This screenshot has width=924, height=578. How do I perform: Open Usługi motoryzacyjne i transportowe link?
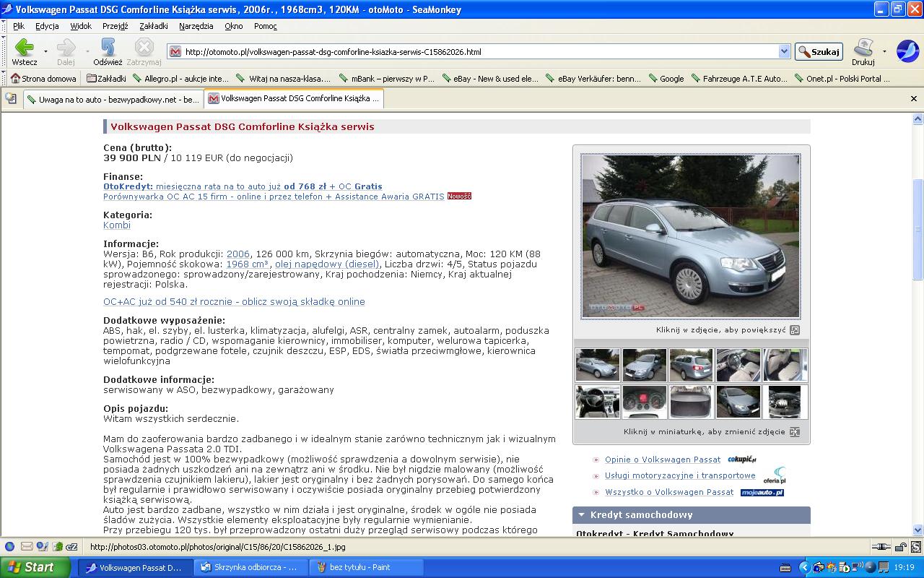[x=680, y=475]
